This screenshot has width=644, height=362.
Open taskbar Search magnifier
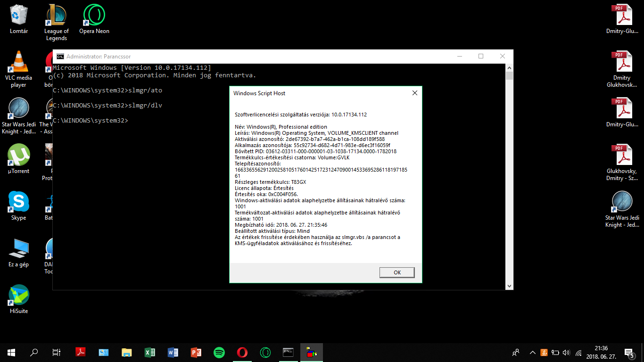(x=34, y=353)
